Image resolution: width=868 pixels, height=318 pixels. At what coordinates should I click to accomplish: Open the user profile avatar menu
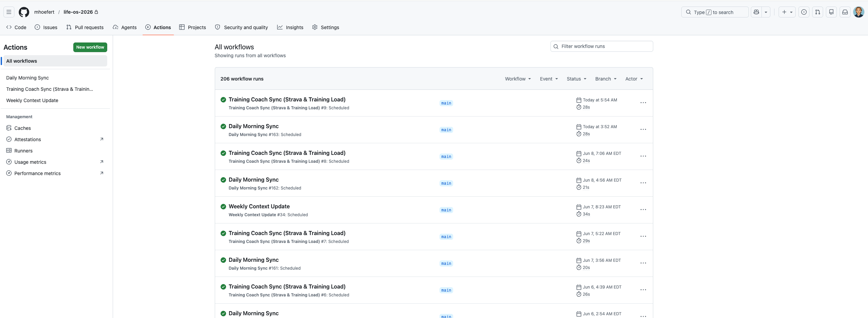tap(859, 12)
